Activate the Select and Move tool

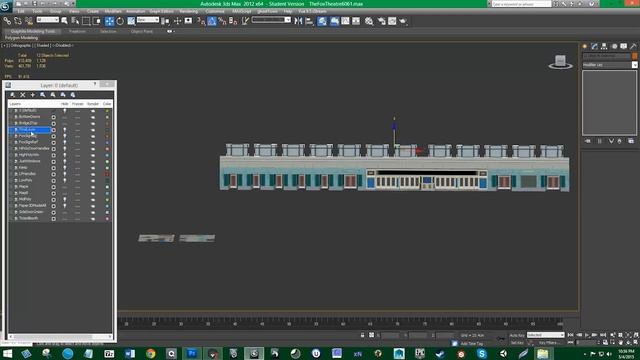coord(109,21)
